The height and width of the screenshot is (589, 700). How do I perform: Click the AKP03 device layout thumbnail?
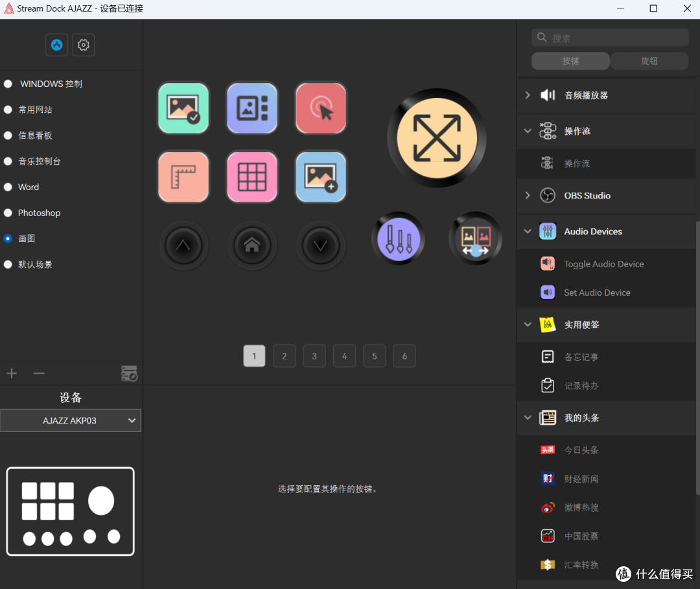[71, 511]
